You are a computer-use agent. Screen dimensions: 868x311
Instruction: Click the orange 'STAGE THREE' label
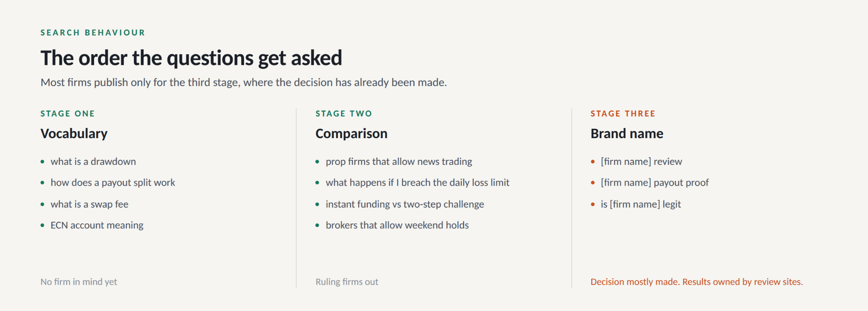623,114
